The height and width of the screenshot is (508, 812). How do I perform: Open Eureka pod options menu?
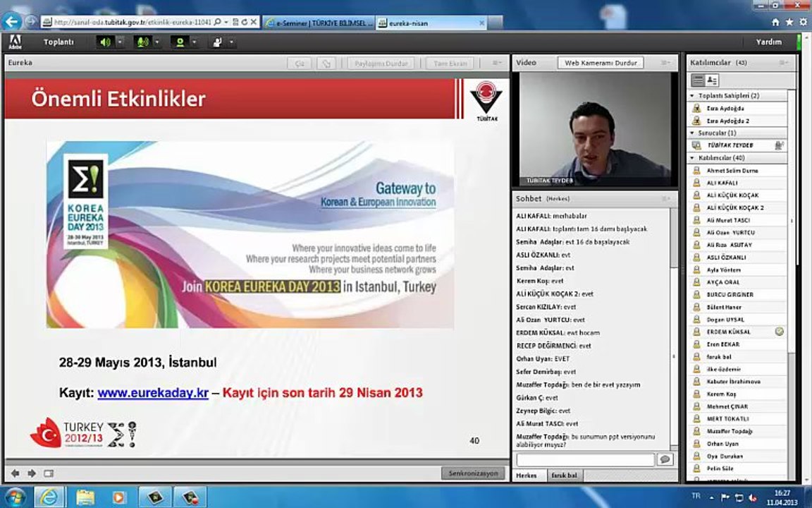pyautogui.click(x=497, y=63)
